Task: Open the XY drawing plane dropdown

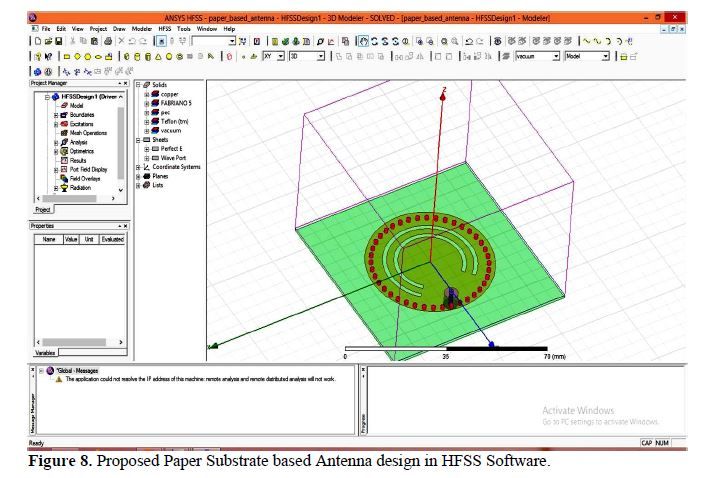Action: [281, 56]
